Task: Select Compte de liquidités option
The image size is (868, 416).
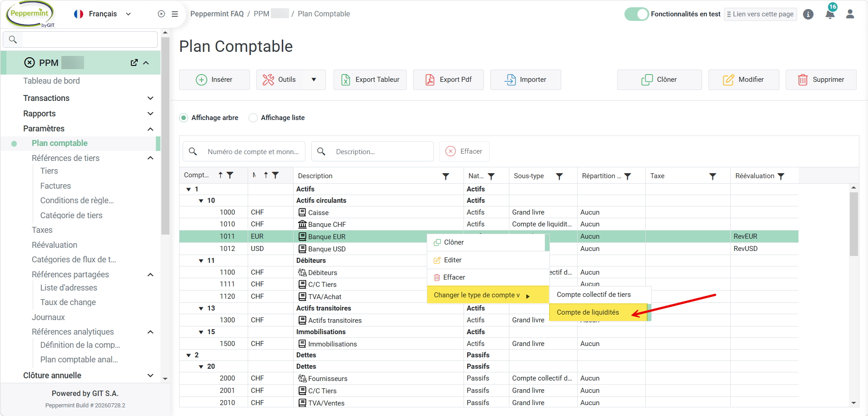Action: point(598,312)
